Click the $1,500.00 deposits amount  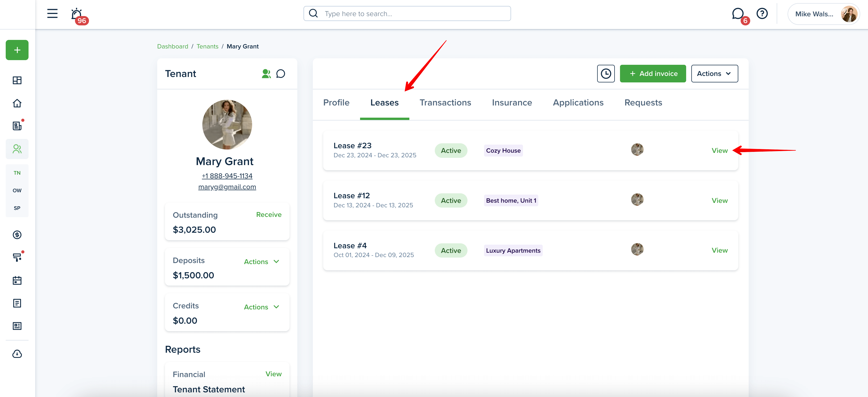click(194, 275)
